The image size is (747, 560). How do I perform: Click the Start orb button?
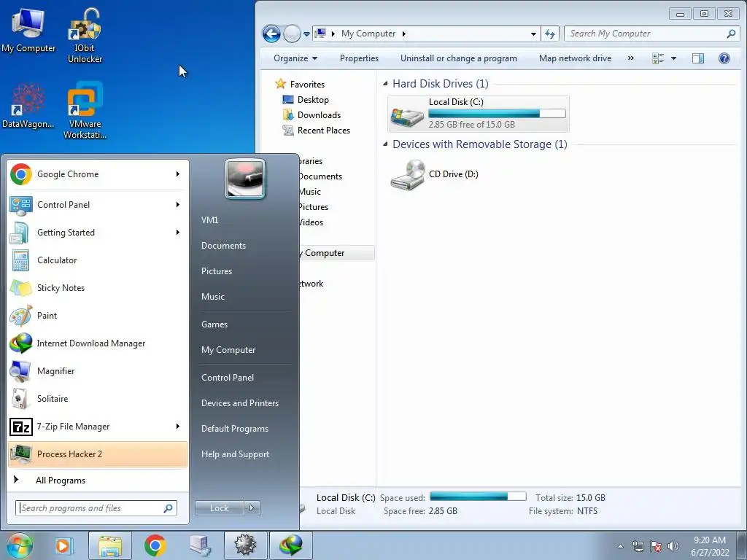click(x=19, y=545)
